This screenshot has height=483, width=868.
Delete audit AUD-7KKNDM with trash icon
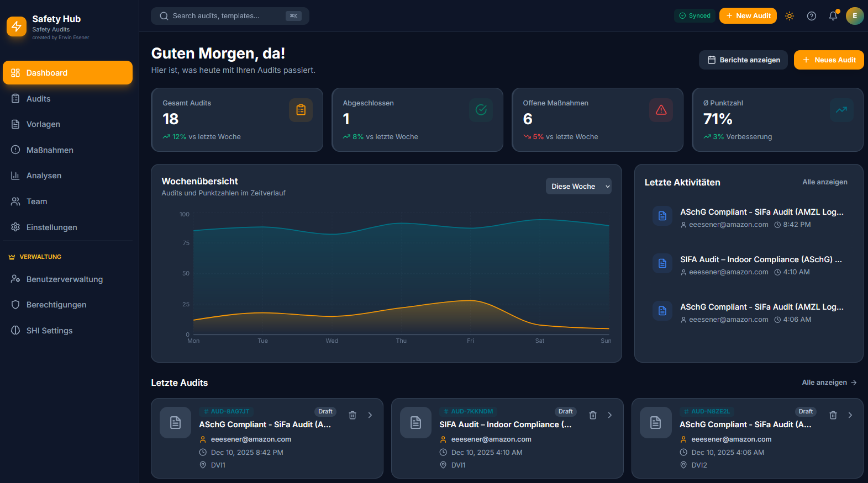pyautogui.click(x=593, y=415)
